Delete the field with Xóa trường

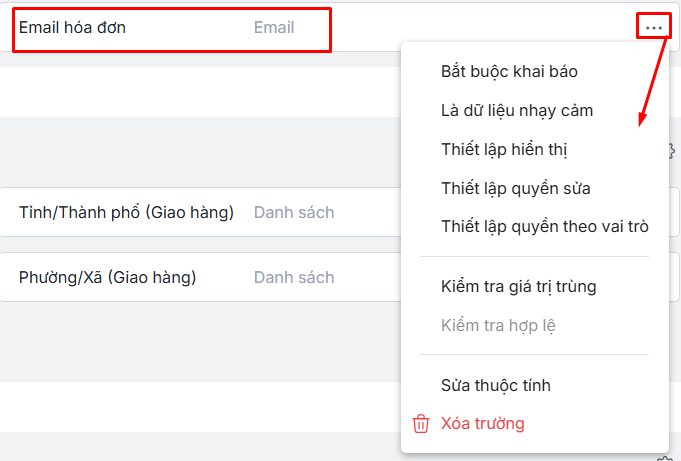point(482,424)
